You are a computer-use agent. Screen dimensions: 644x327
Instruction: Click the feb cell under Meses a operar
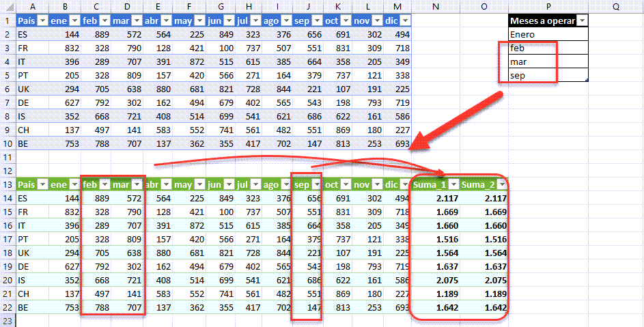tap(548, 48)
